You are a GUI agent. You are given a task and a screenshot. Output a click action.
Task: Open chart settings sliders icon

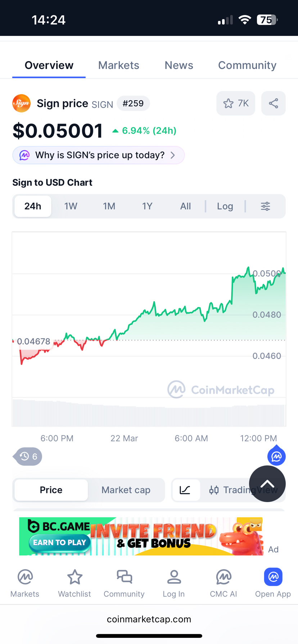point(265,206)
